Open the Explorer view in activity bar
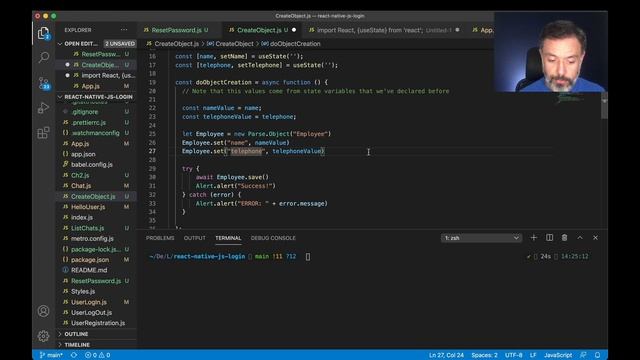The height and width of the screenshot is (360, 640). [43, 33]
